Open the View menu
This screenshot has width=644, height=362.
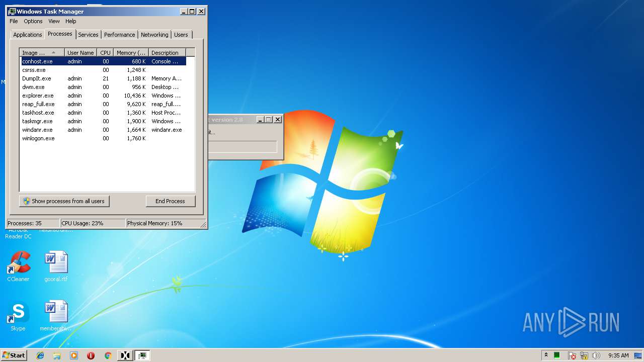[54, 21]
